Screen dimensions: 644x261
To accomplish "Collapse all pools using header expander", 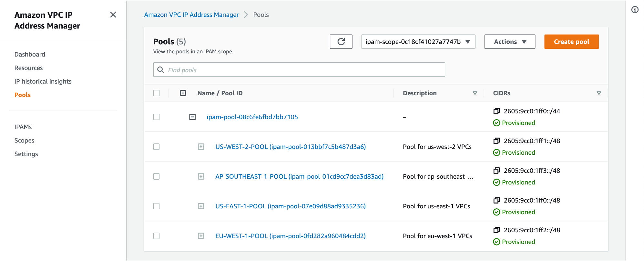I will click(x=183, y=93).
